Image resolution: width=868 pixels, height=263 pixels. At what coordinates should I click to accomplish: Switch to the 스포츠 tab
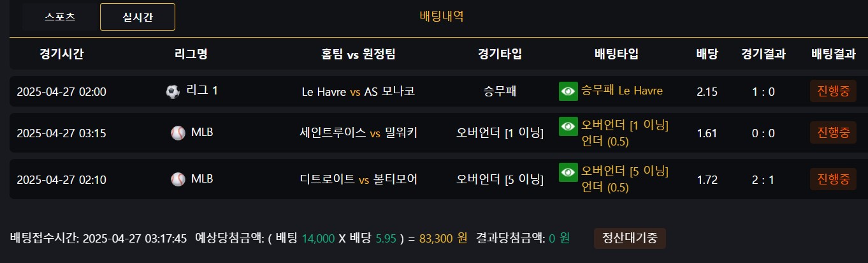61,17
